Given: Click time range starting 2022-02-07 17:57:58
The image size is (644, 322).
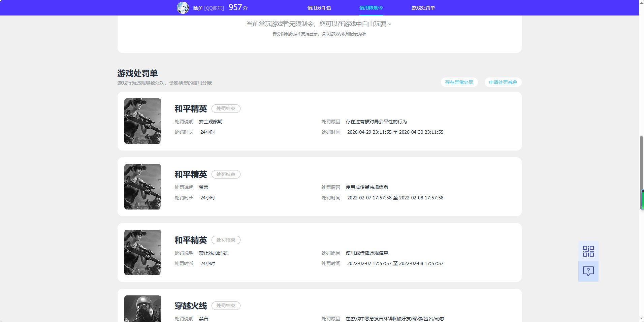Looking at the screenshot, I should [395, 198].
